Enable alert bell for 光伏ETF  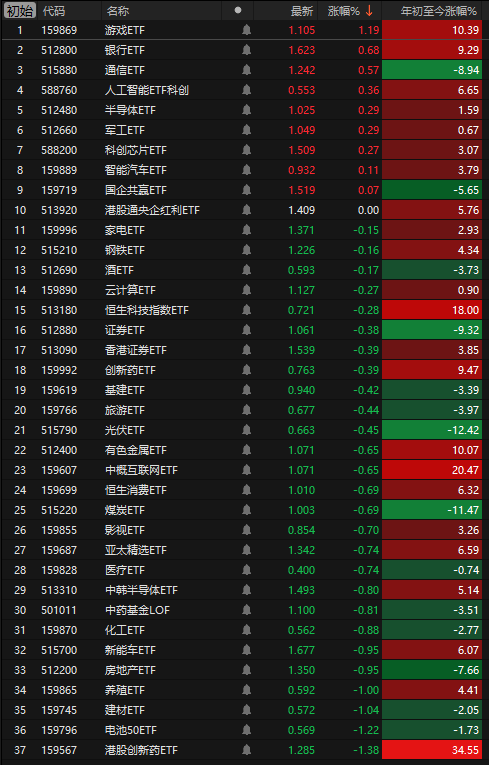tap(246, 430)
